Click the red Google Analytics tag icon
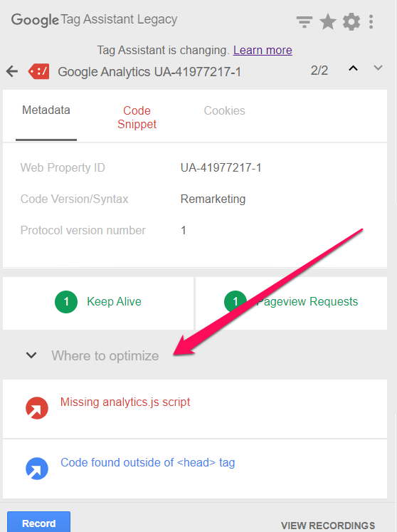Viewport: 397px width, 532px height. (38, 71)
